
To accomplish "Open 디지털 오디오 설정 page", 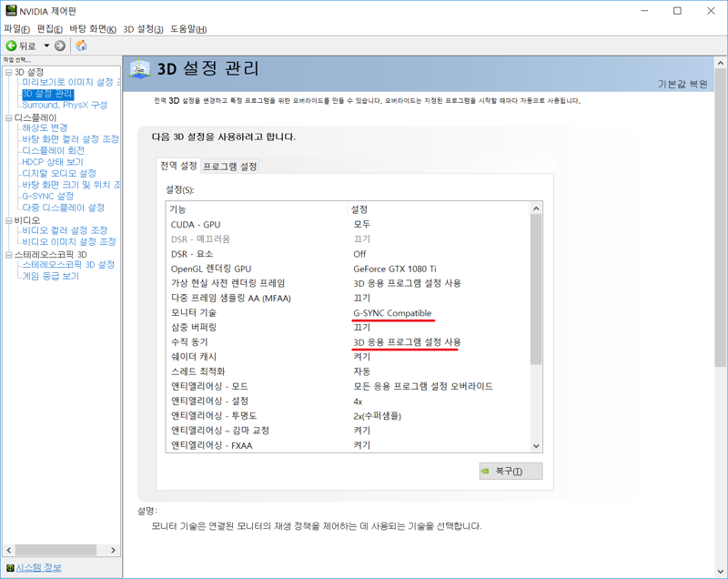I will 59,173.
